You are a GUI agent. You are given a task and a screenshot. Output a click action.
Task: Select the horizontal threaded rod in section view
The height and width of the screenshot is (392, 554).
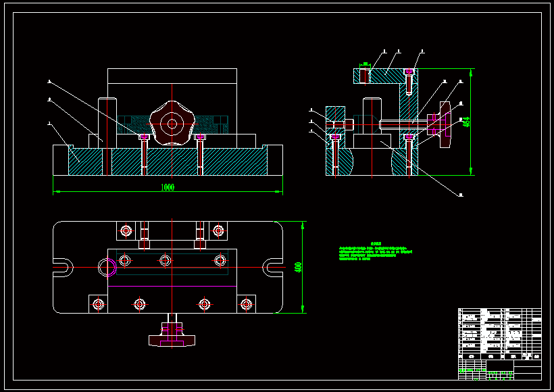402,124
